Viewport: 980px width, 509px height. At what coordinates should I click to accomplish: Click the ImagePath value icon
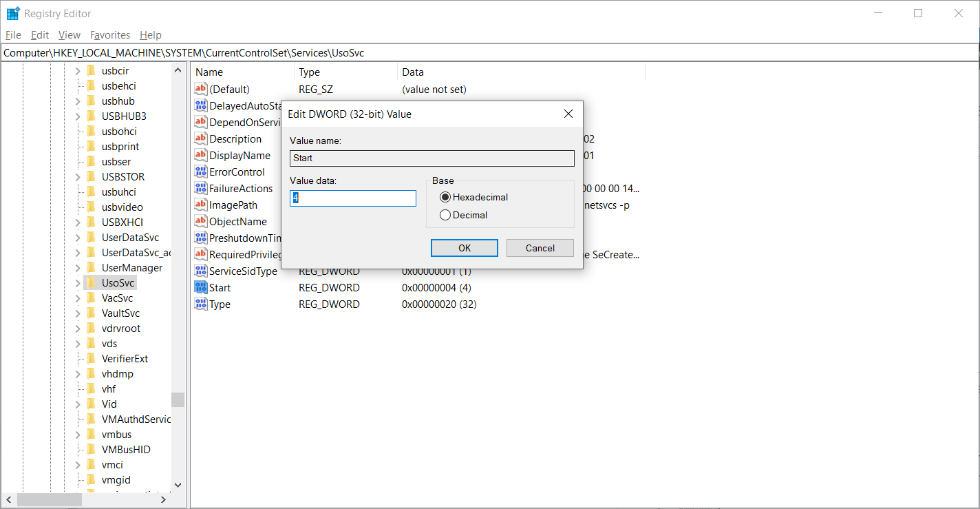click(x=201, y=205)
